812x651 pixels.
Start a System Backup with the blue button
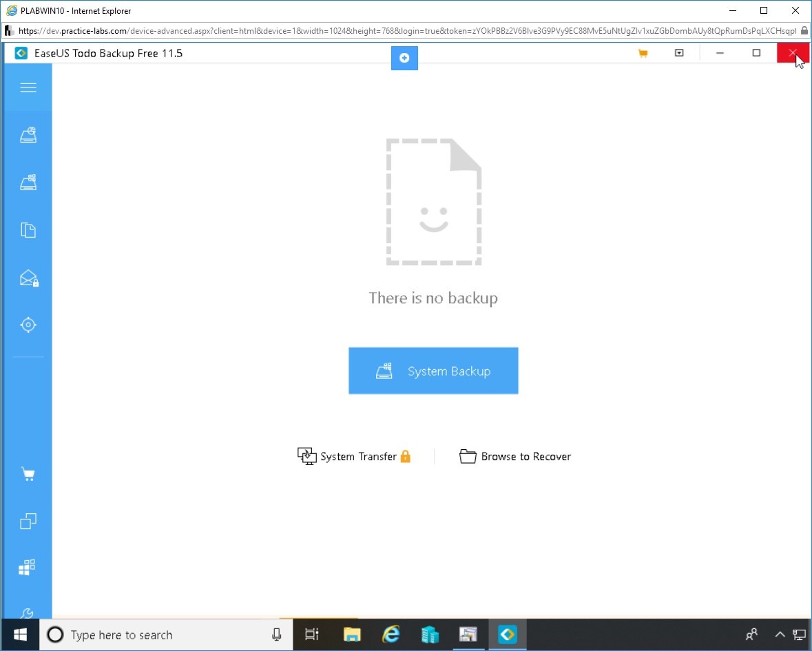(433, 371)
